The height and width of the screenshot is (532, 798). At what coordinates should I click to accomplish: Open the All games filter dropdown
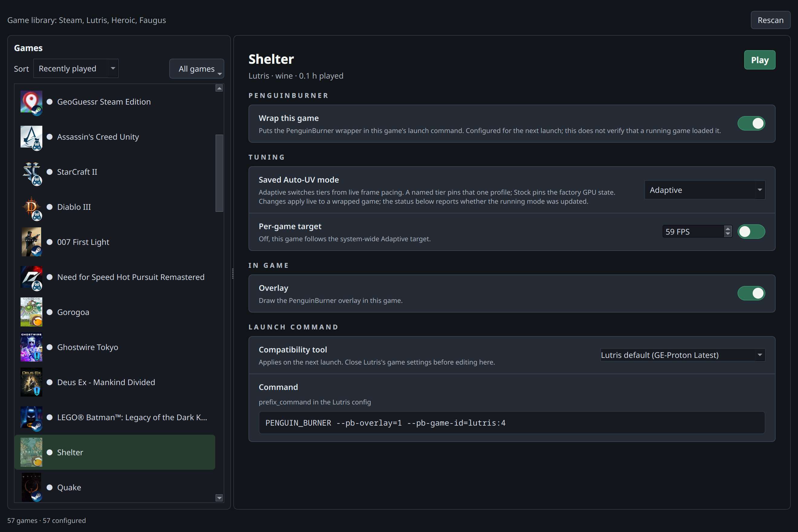(196, 69)
